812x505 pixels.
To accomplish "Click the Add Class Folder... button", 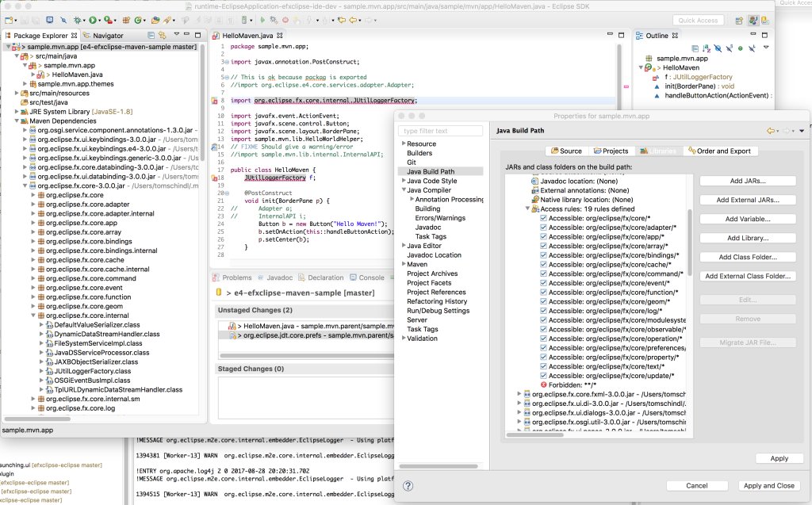I will click(748, 257).
